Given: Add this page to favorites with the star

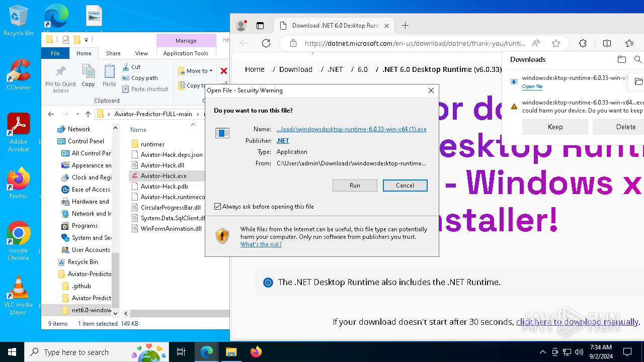Looking at the screenshot, I should click(556, 43).
